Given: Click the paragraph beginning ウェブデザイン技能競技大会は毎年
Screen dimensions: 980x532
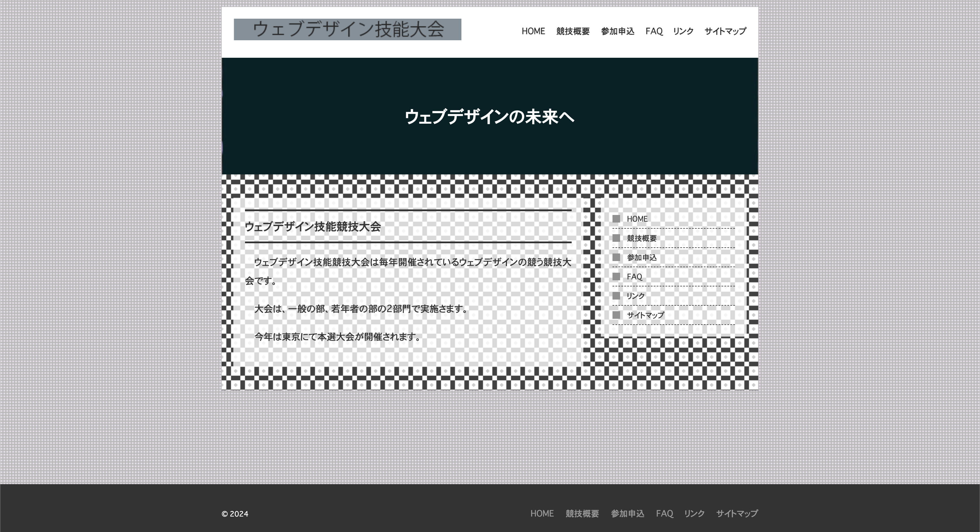Looking at the screenshot, I should pyautogui.click(x=408, y=271).
